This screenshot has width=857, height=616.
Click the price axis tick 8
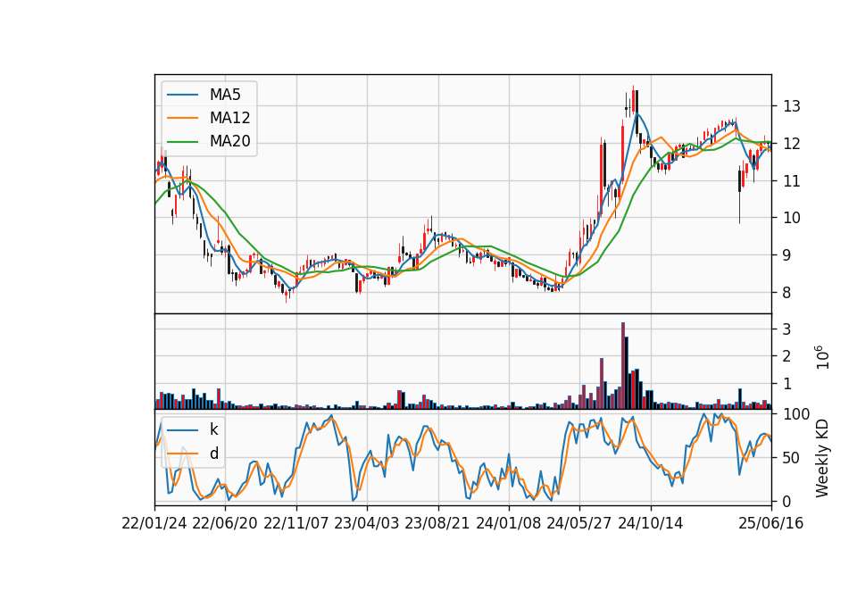pyautogui.click(x=787, y=293)
